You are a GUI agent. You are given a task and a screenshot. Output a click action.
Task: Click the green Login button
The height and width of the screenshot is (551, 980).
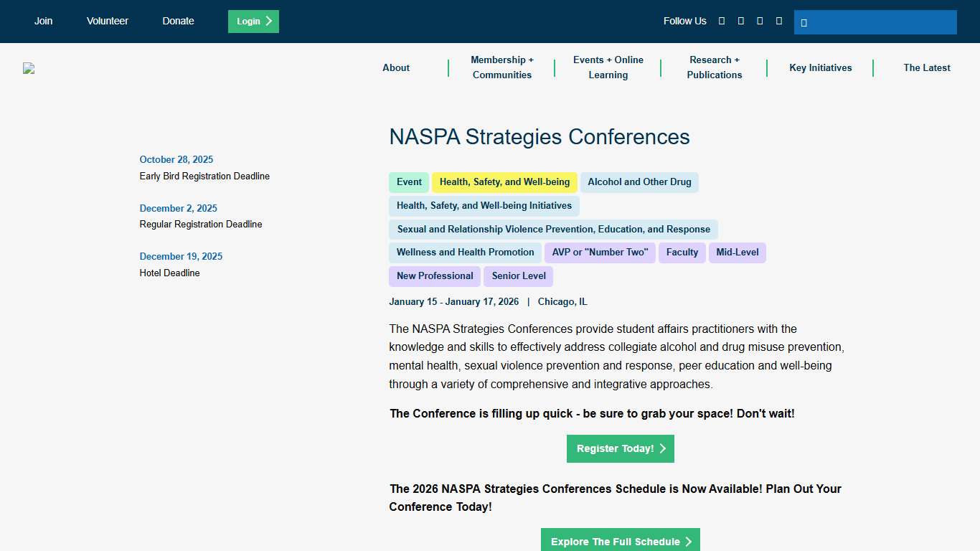(253, 22)
